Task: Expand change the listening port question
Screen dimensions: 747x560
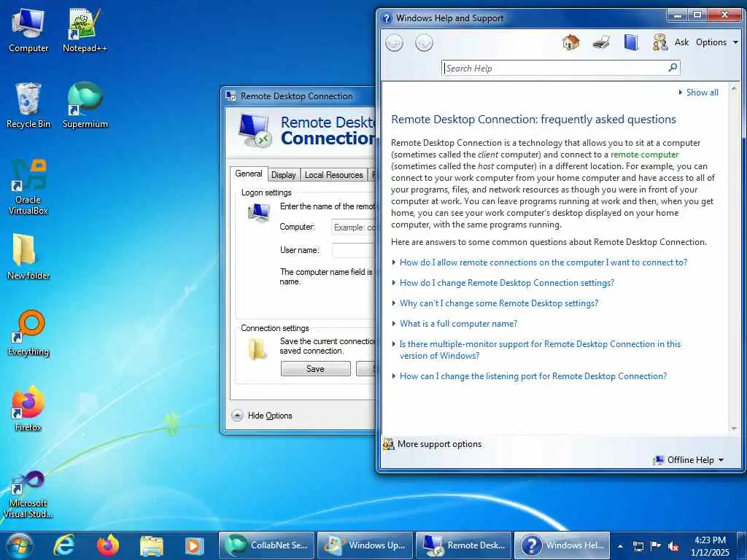Action: 533,376
